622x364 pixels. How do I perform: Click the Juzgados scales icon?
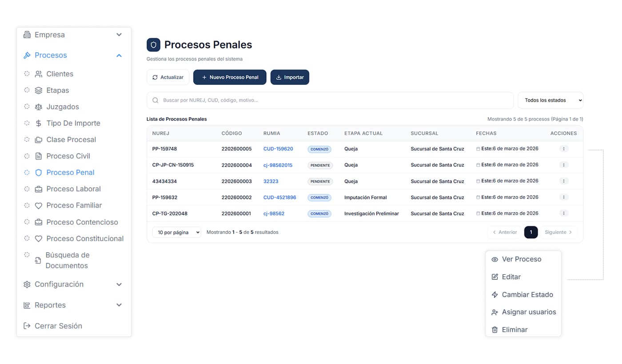tap(39, 107)
